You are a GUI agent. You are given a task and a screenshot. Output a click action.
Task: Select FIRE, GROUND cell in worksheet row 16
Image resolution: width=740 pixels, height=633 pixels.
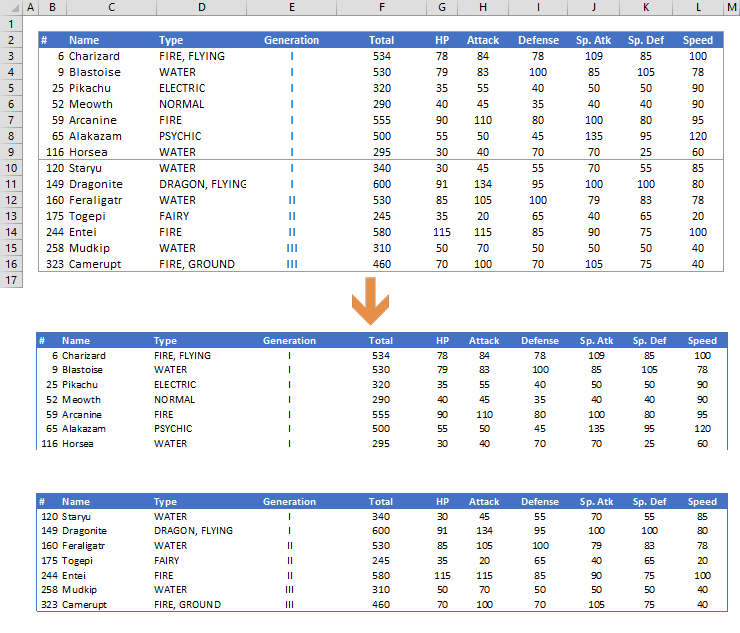(202, 264)
